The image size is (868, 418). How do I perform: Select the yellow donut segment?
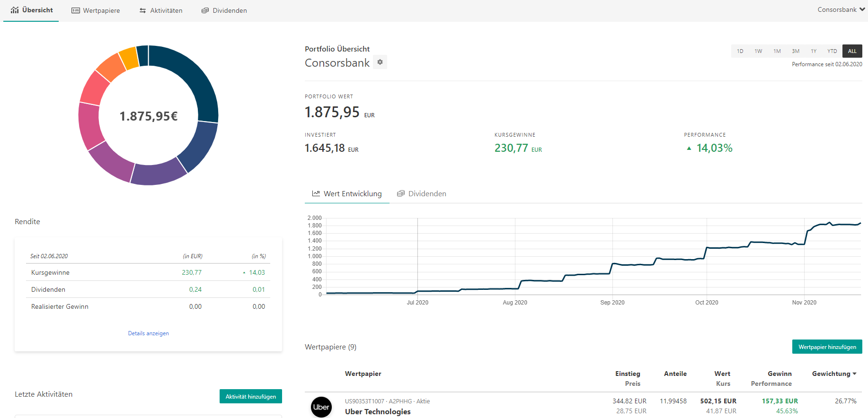pos(129,59)
